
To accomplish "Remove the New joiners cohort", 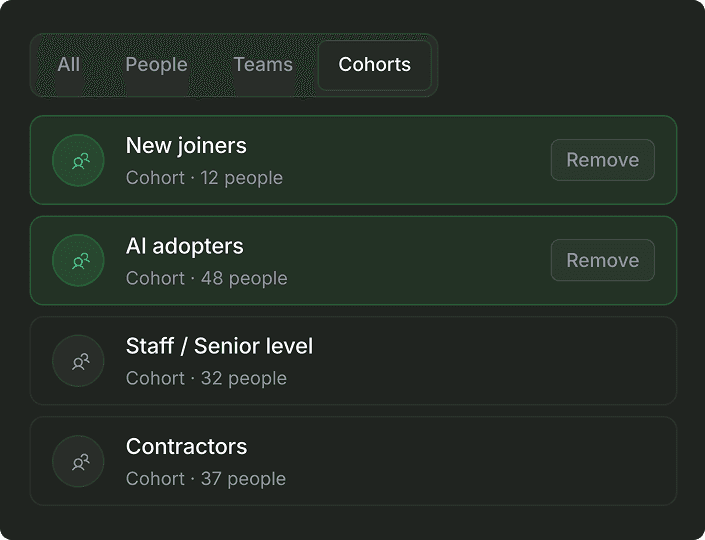I will tap(602, 160).
